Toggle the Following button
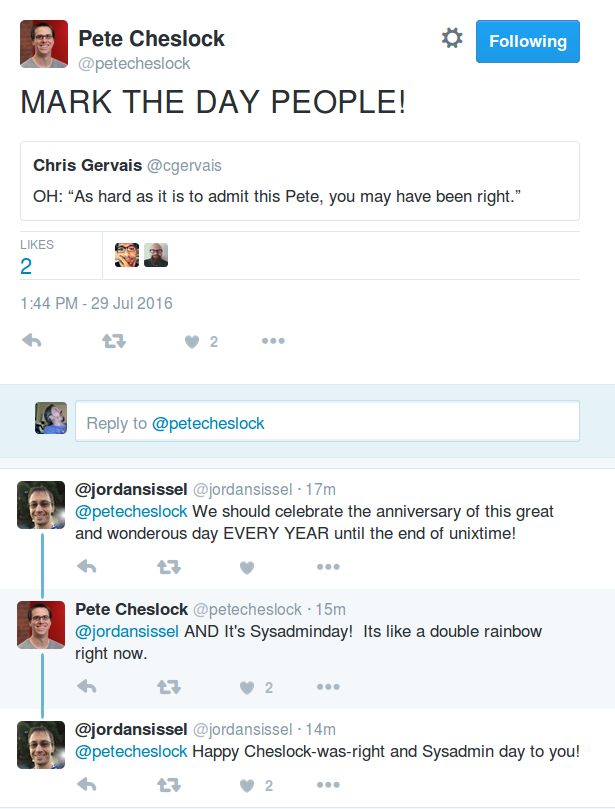 (x=528, y=41)
